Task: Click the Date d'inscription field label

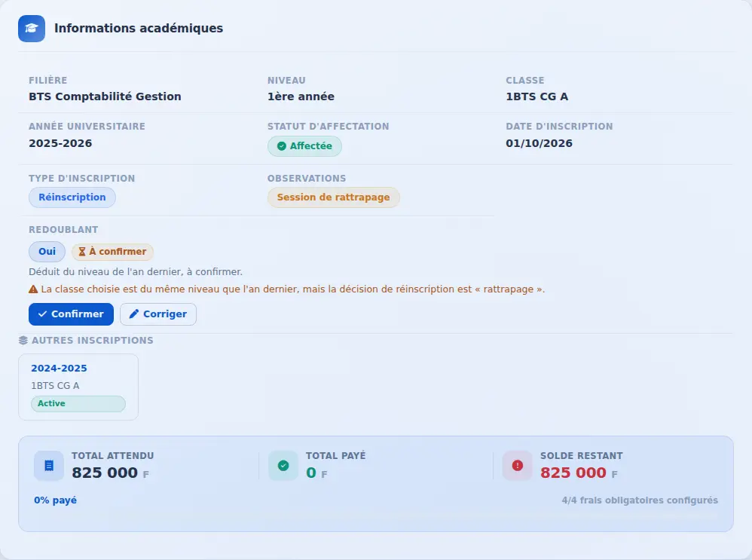Action: click(x=559, y=127)
